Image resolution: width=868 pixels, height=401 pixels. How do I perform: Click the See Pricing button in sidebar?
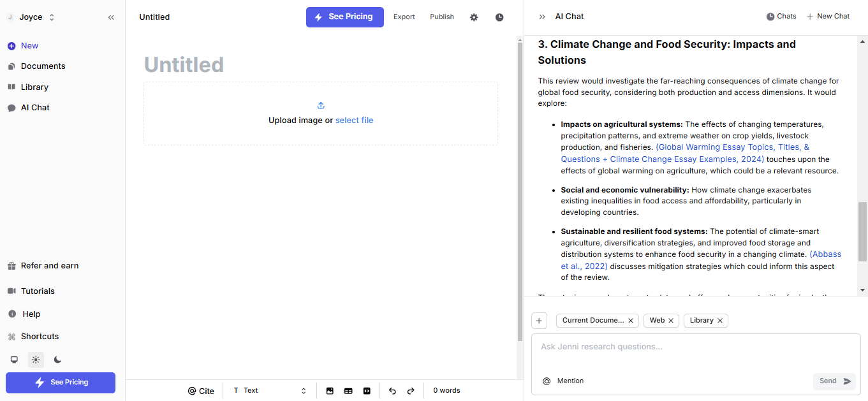(61, 383)
